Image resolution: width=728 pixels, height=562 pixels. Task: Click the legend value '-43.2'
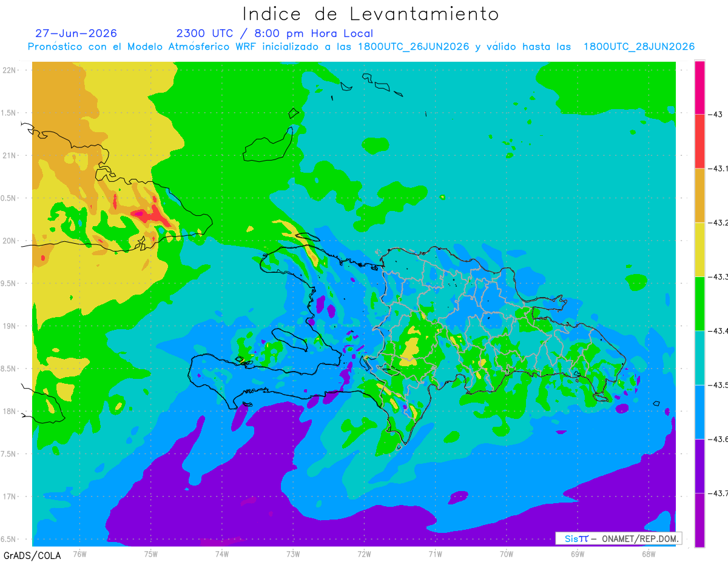(x=718, y=222)
